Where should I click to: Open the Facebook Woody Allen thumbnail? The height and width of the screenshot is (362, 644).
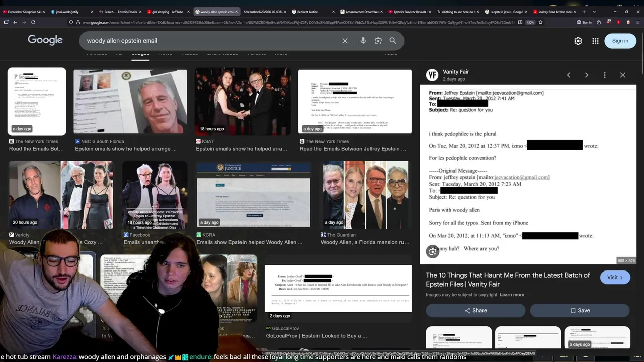pyautogui.click(x=155, y=195)
